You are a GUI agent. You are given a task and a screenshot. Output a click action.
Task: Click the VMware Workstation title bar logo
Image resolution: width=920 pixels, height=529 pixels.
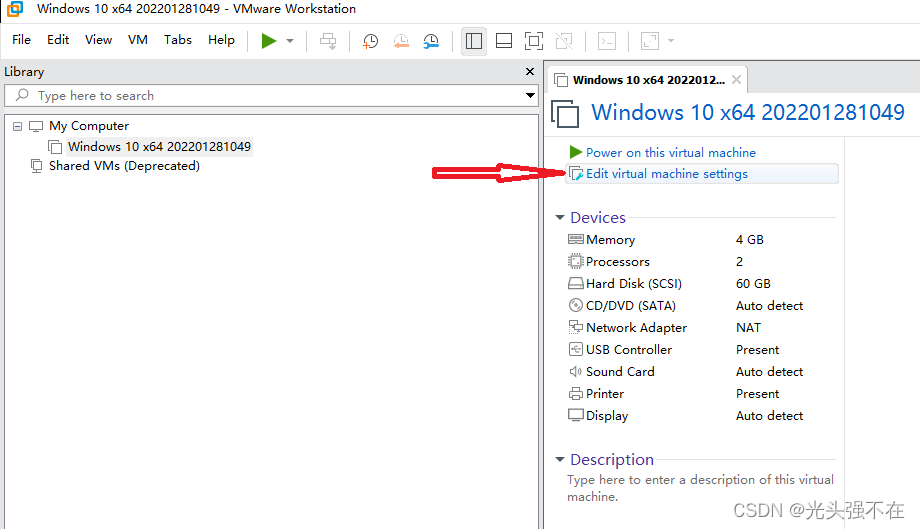[15, 9]
